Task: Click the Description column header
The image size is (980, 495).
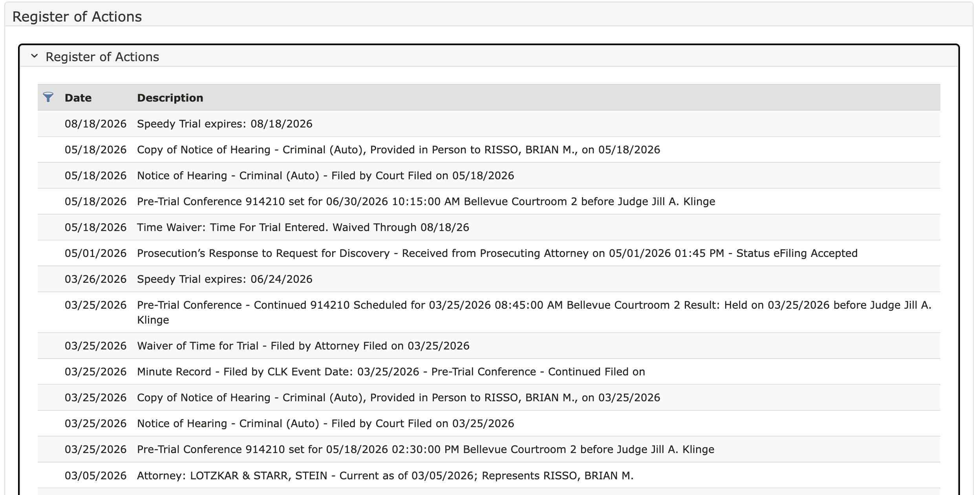Action: click(x=170, y=98)
